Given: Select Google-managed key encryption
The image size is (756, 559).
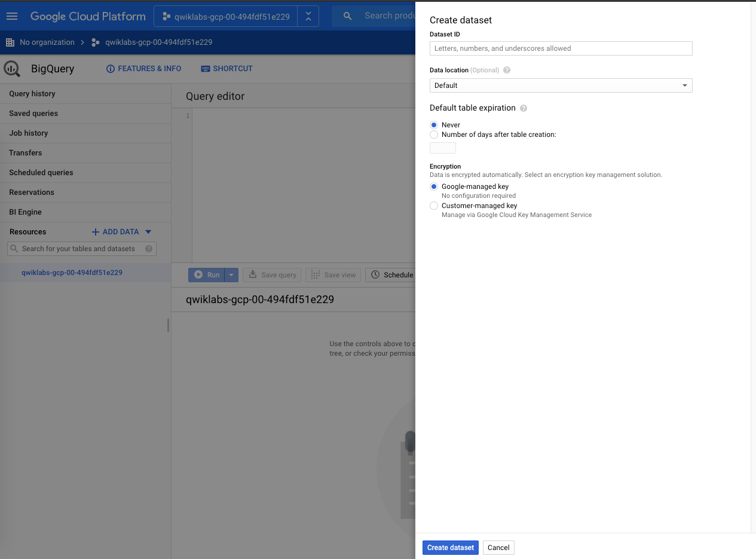Looking at the screenshot, I should point(434,187).
